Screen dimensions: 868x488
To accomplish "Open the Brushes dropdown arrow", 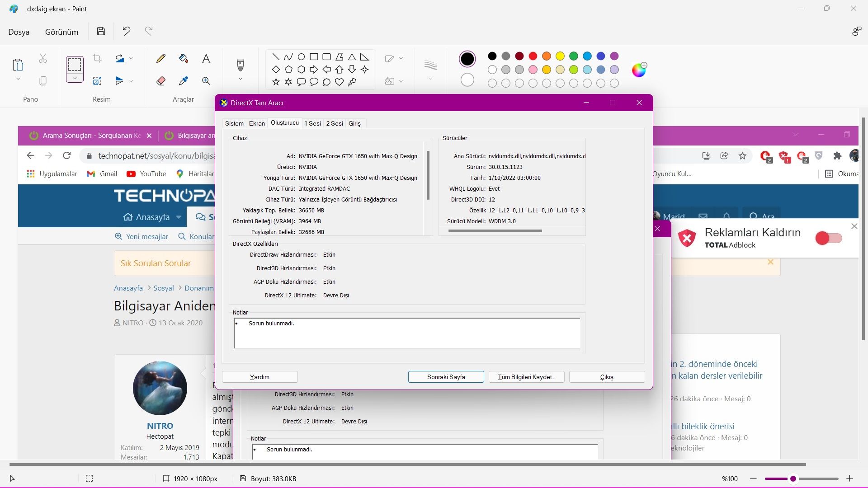I will 241,79.
